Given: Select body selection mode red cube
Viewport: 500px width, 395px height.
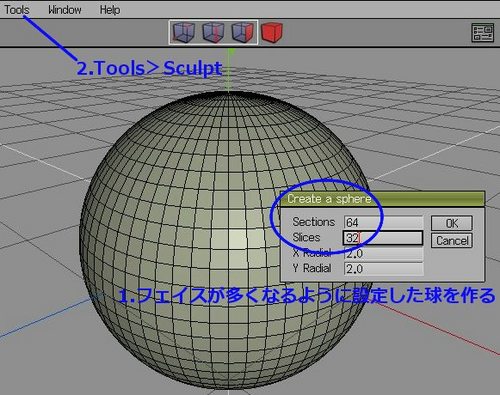Looking at the screenshot, I should tap(272, 32).
